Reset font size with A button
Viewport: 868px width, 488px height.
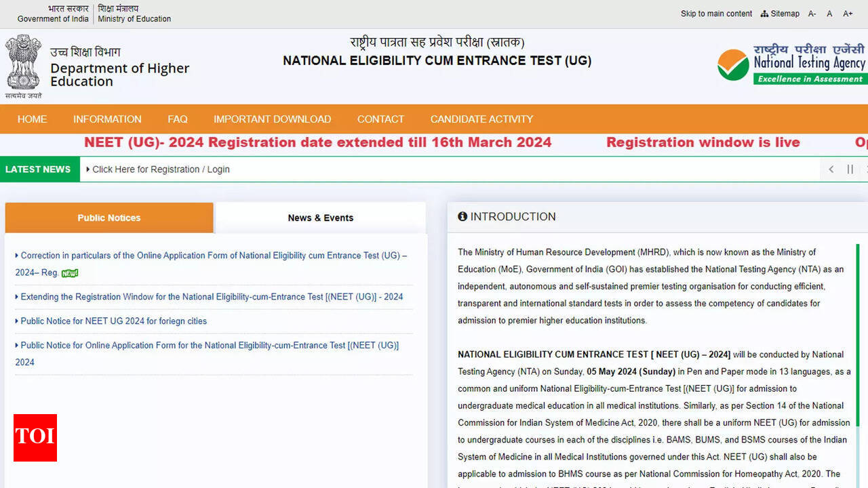(x=829, y=14)
